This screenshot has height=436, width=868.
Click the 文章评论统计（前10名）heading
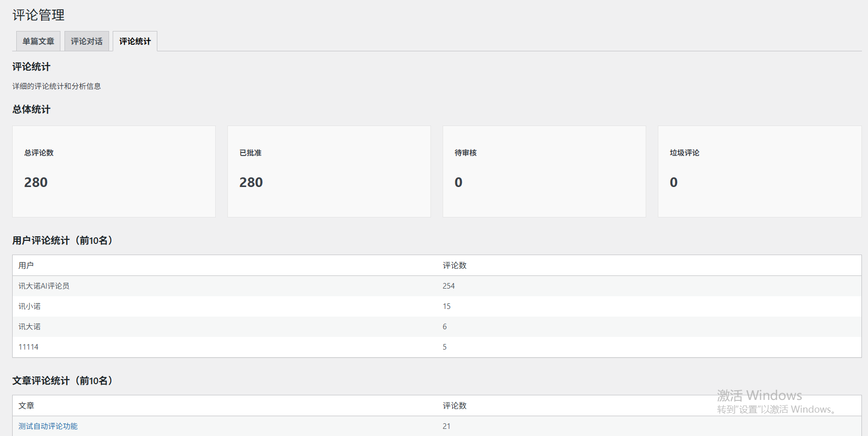click(x=62, y=381)
